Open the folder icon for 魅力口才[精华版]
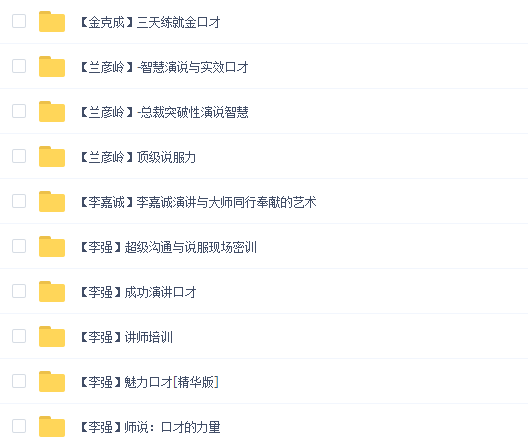The width and height of the screenshot is (528, 447). [x=52, y=381]
